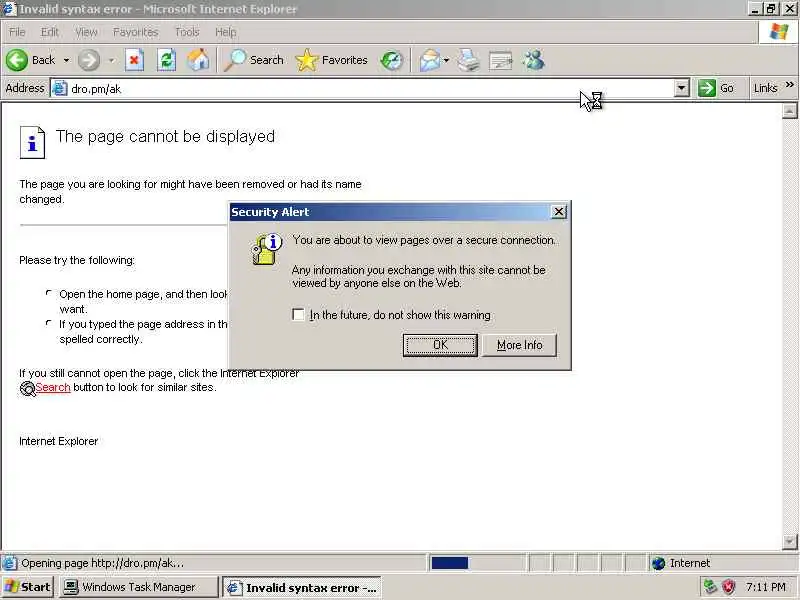Open the File menu
800x600 pixels.
(x=17, y=32)
